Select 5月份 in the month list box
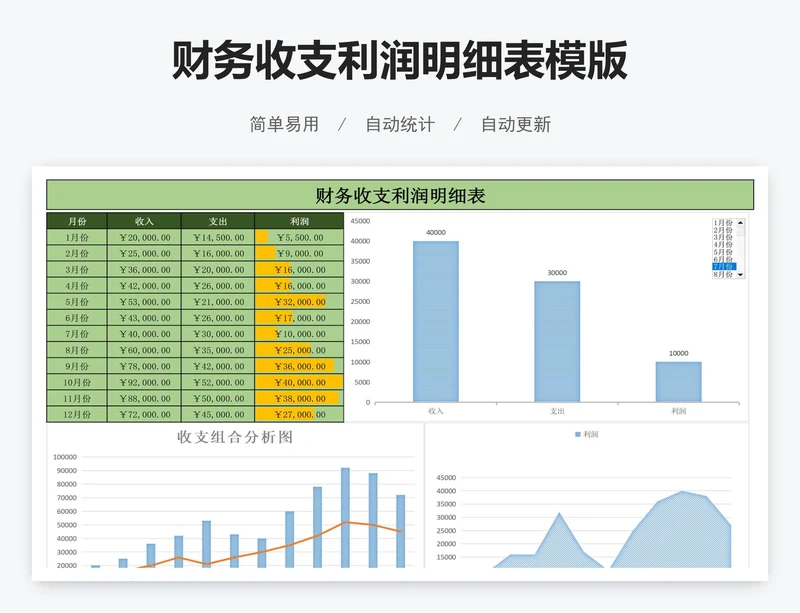 723,252
